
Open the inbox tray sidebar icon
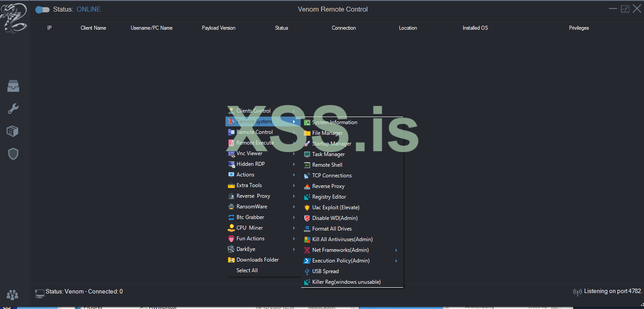pyautogui.click(x=13, y=86)
